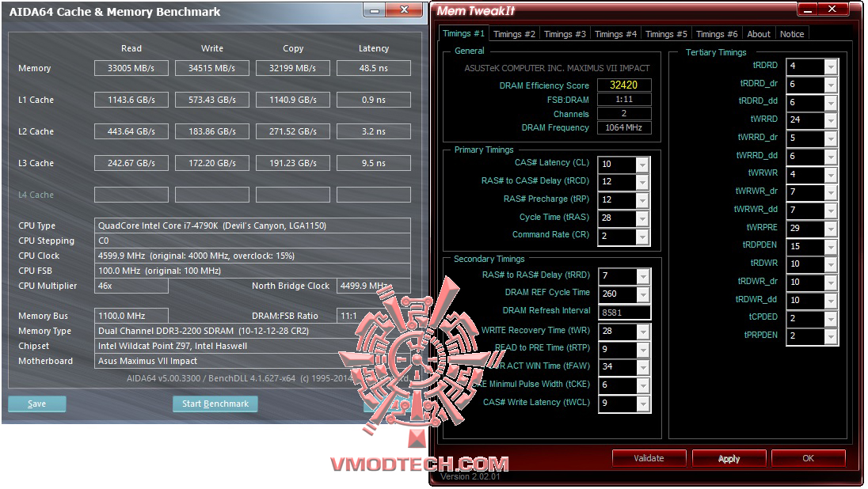Click the Memory Bus value 1100.0 MHz
The height and width of the screenshot is (489, 868).
[x=131, y=315]
